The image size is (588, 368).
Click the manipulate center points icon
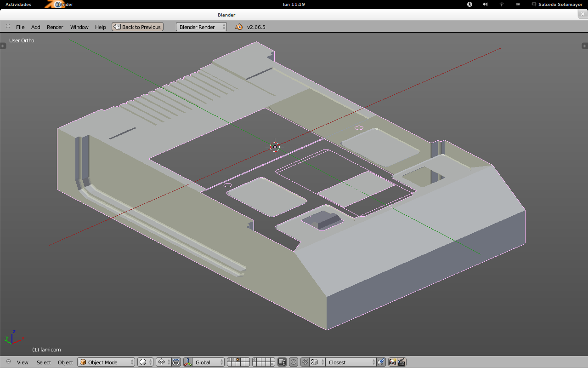tap(176, 362)
